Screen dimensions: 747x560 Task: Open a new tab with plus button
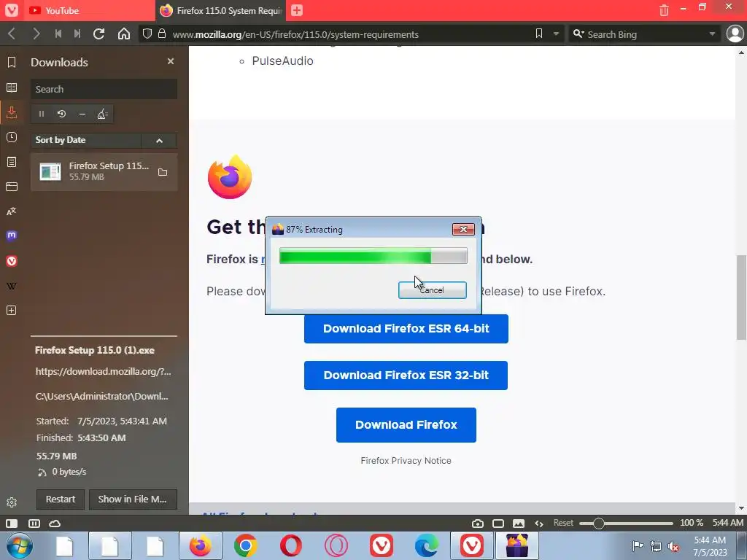[296, 10]
